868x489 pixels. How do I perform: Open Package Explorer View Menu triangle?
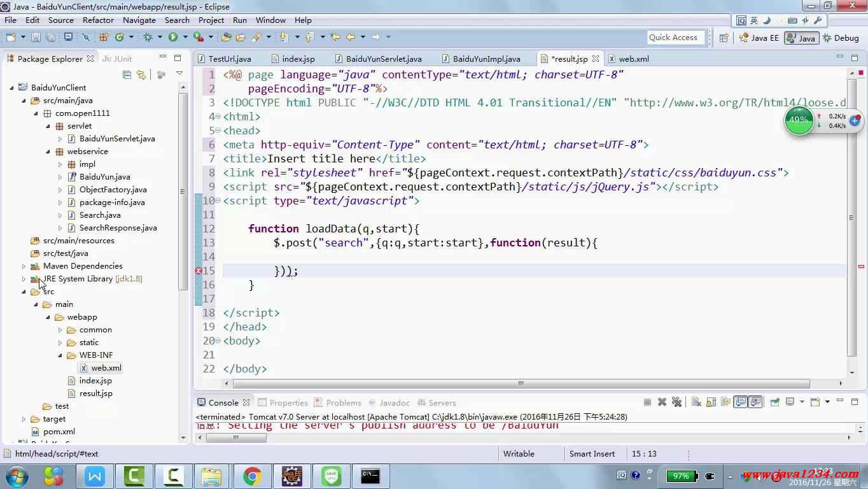(x=179, y=74)
